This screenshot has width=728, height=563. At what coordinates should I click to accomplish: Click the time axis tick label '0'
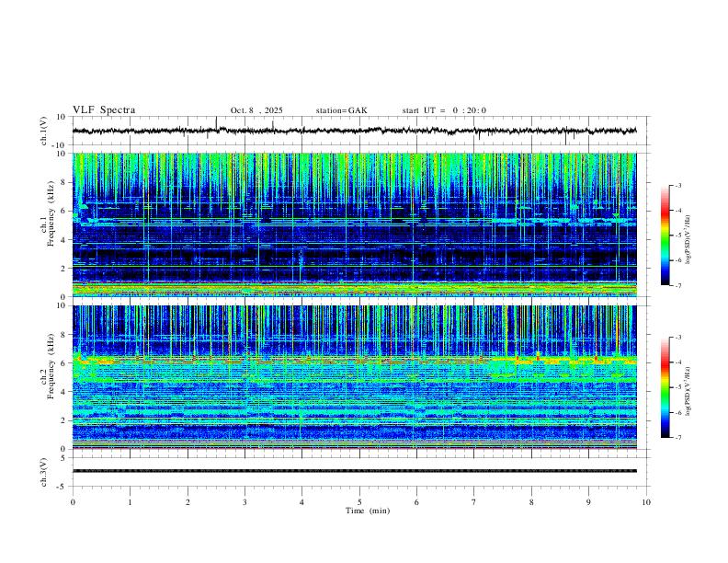[73, 502]
